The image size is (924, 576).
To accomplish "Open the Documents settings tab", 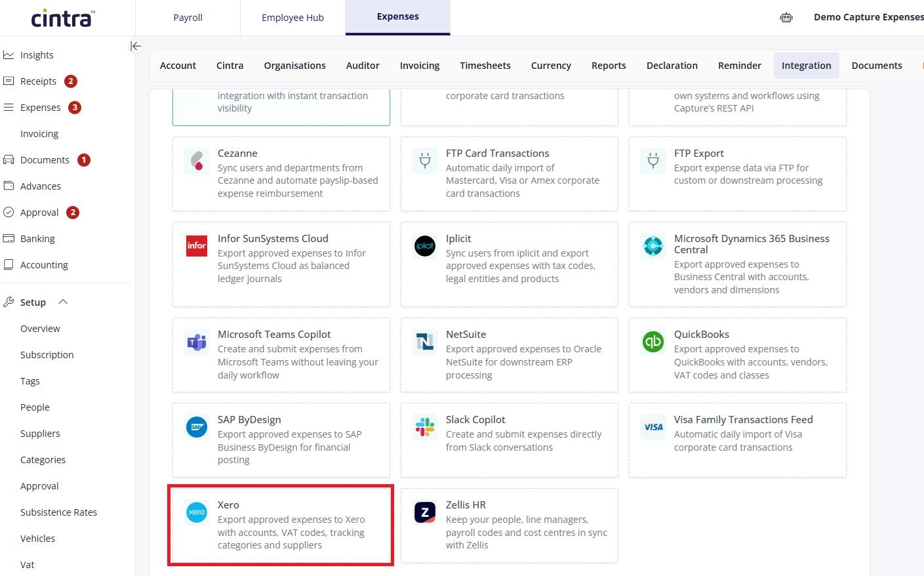I will pos(877,66).
